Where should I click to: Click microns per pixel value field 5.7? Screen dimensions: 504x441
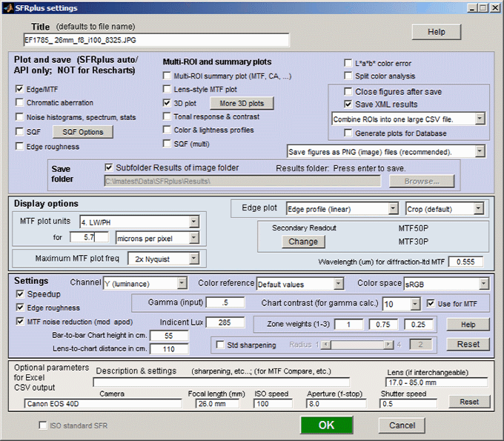pos(90,237)
